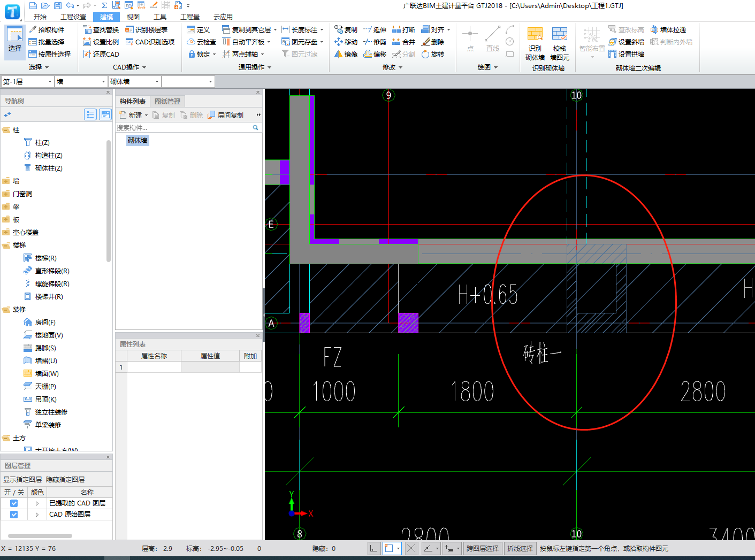Select the 旋转 tool
755x560 pixels.
click(x=432, y=54)
